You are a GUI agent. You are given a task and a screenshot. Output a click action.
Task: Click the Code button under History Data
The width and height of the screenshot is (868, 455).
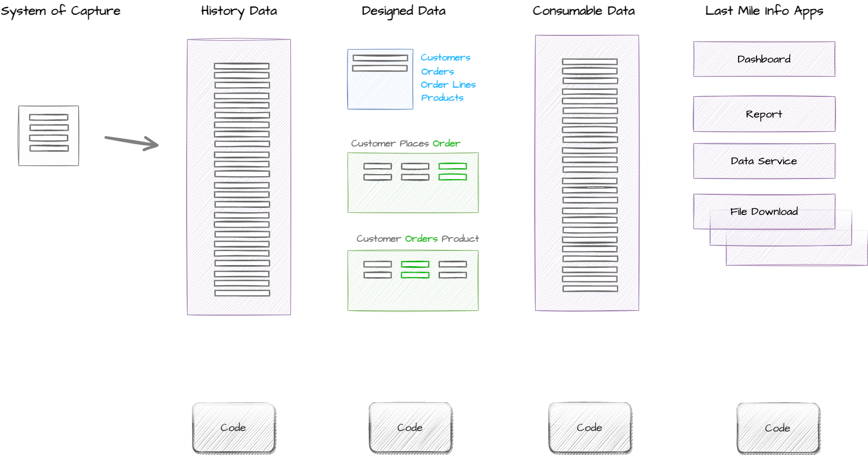[234, 428]
